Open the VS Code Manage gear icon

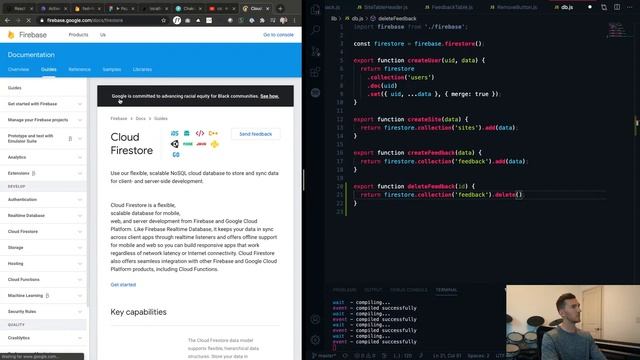(315, 340)
